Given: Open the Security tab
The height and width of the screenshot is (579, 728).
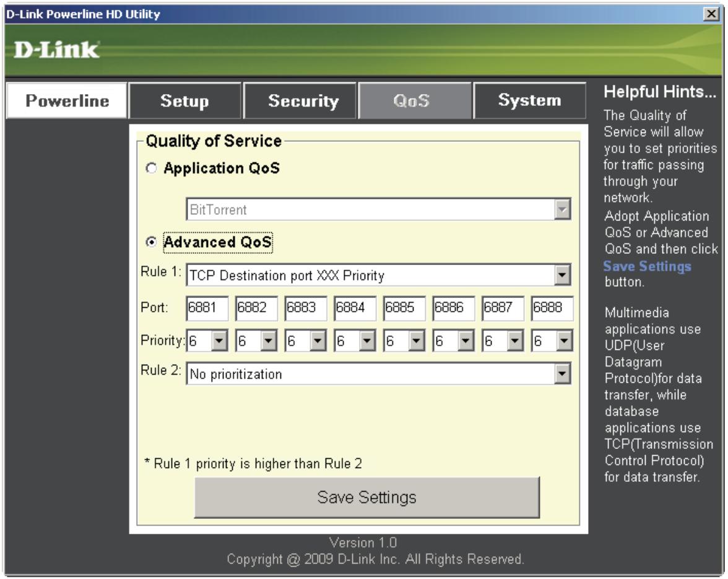Looking at the screenshot, I should [x=300, y=101].
